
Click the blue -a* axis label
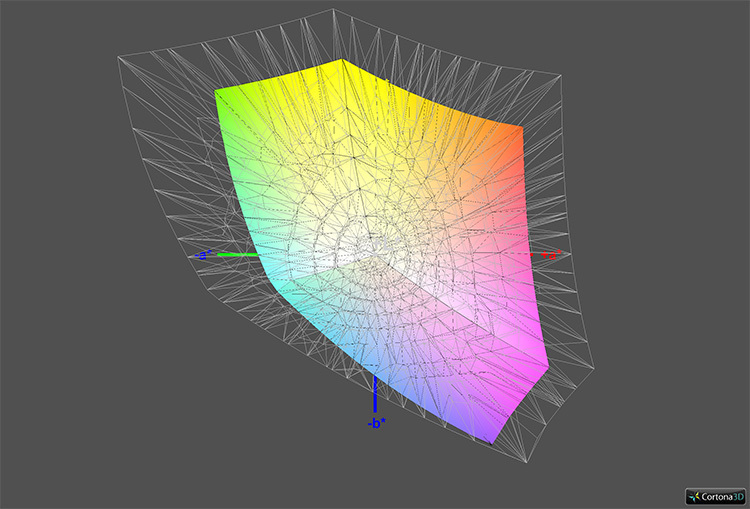coord(203,256)
